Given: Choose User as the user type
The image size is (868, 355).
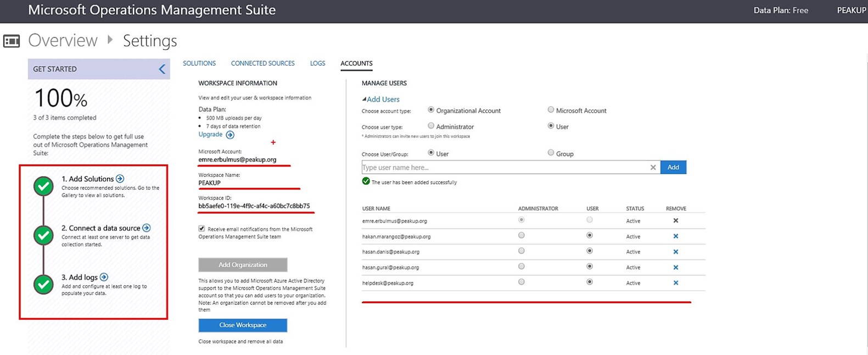Looking at the screenshot, I should coord(551,126).
